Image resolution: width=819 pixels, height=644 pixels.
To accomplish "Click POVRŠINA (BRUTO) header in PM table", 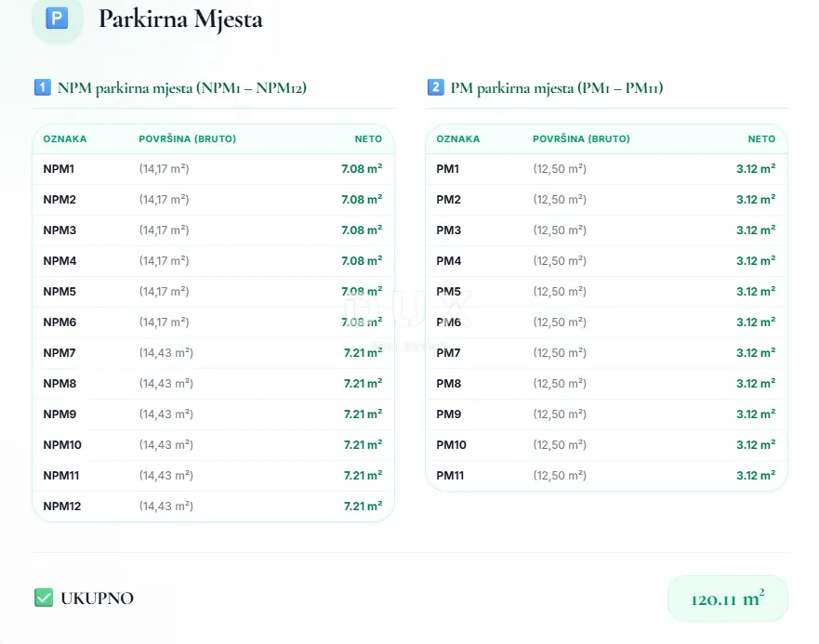I will click(581, 139).
